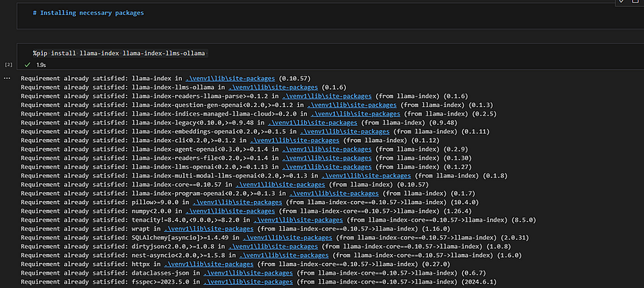The width and height of the screenshot is (644, 288).
Task: Open site-packages link for llama-index-agent-openai
Action: click(x=327, y=149)
